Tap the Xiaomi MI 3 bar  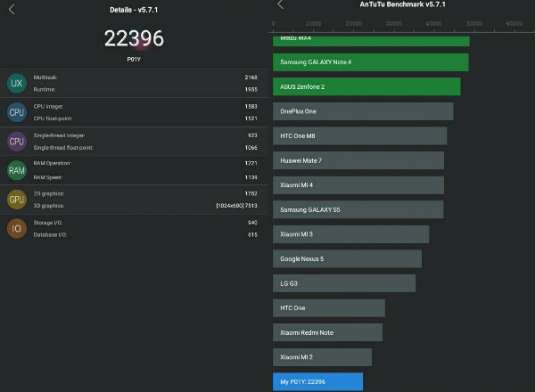[350, 234]
